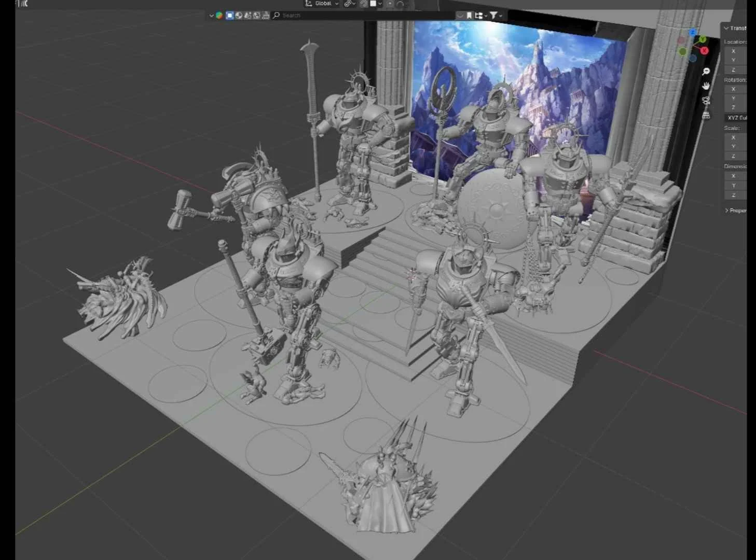Click the filter funnel icon in the header

(x=493, y=15)
